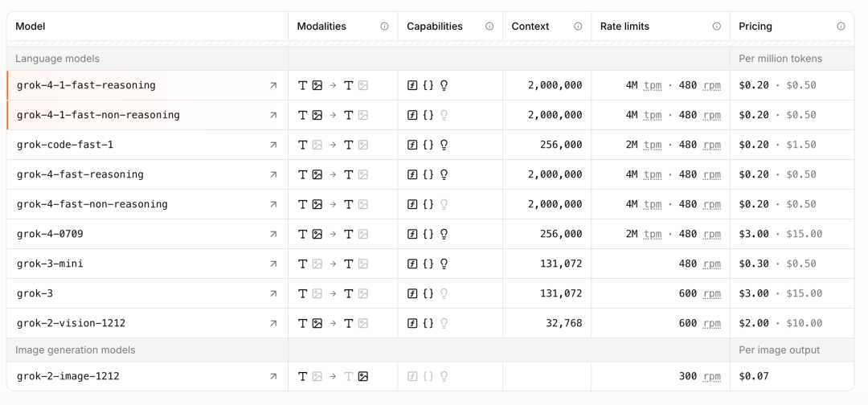The width and height of the screenshot is (868, 405).
Task: Click image output icon for grok-2-image-1212
Action: click(363, 376)
